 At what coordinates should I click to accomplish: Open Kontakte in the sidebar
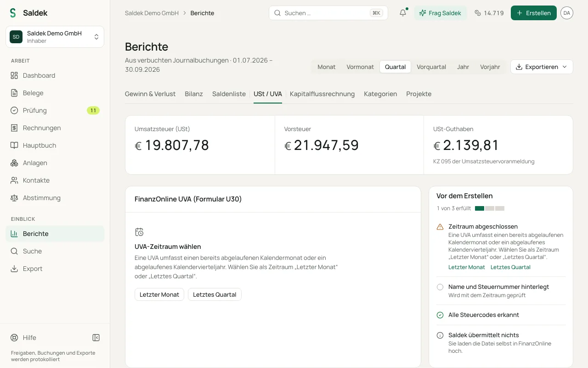[55, 180]
